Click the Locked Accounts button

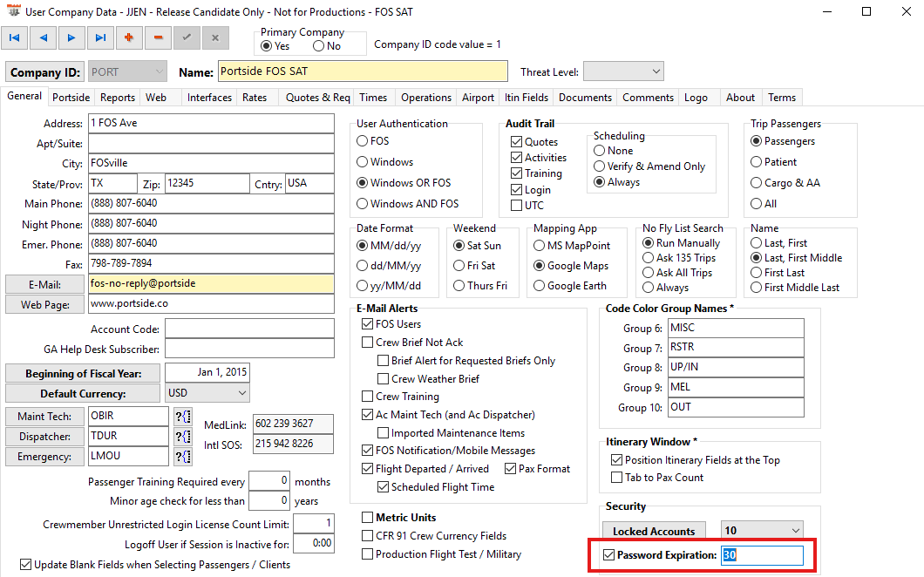(654, 531)
